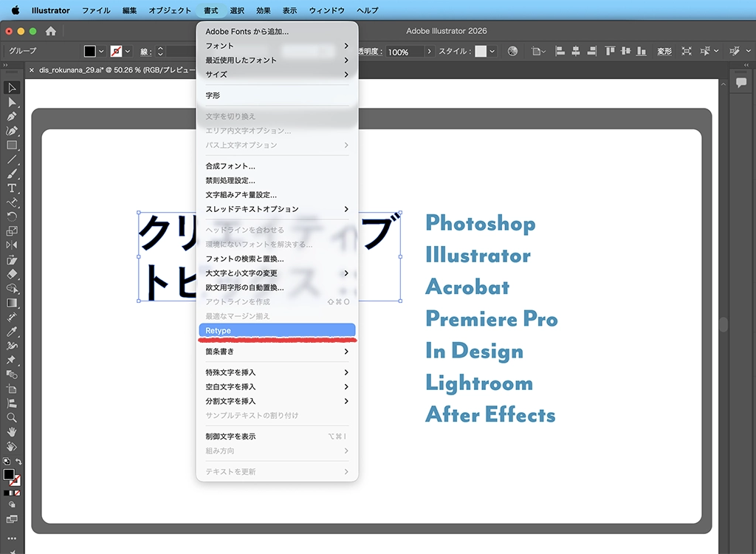
Task: Pick the Direct Selection tool
Action: [x=12, y=103]
